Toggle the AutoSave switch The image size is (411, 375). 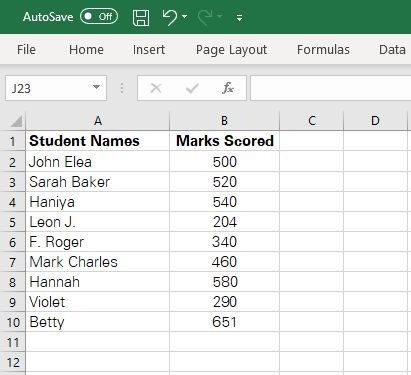[99, 17]
